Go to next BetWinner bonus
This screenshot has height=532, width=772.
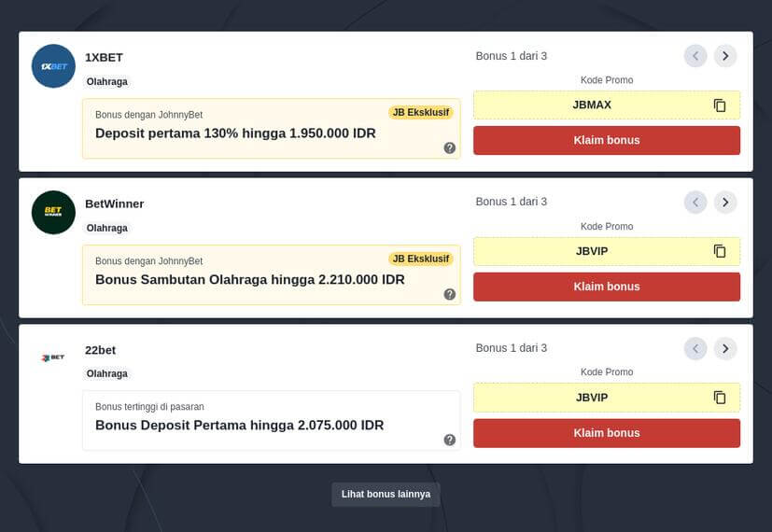pyautogui.click(x=725, y=203)
